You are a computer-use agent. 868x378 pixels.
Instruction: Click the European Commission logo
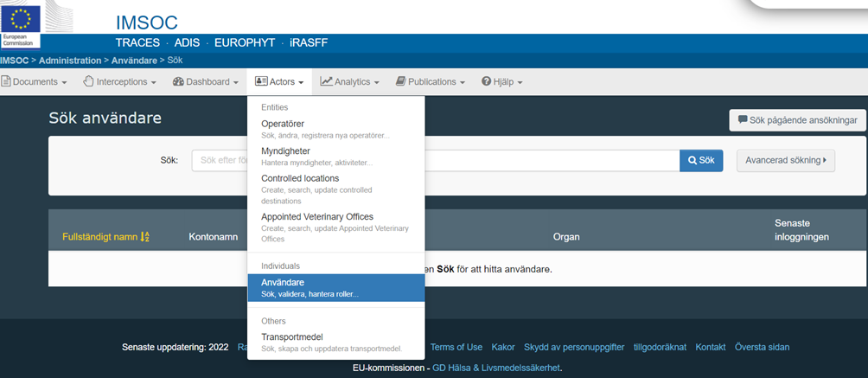(x=21, y=26)
